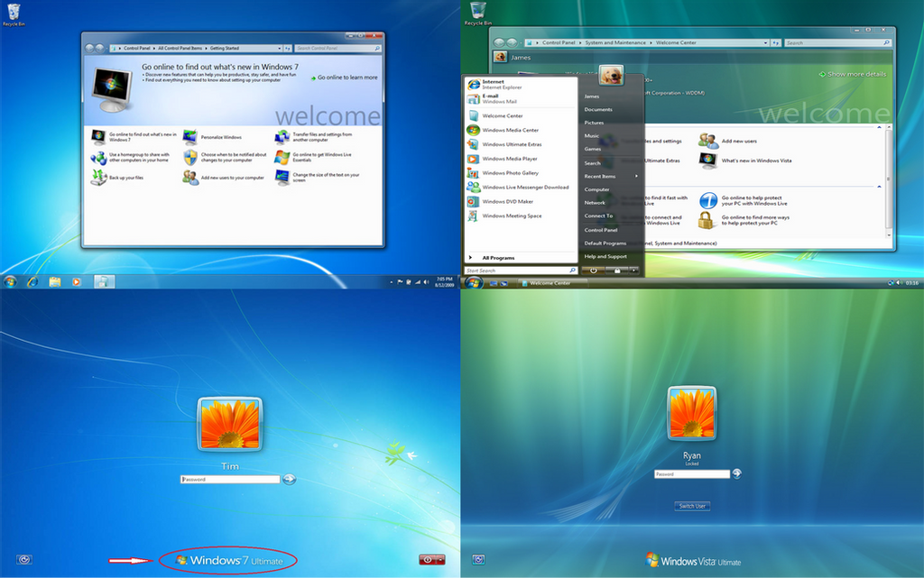Click the Personalize Windows icon
The width and height of the screenshot is (924, 578).
coord(190,137)
